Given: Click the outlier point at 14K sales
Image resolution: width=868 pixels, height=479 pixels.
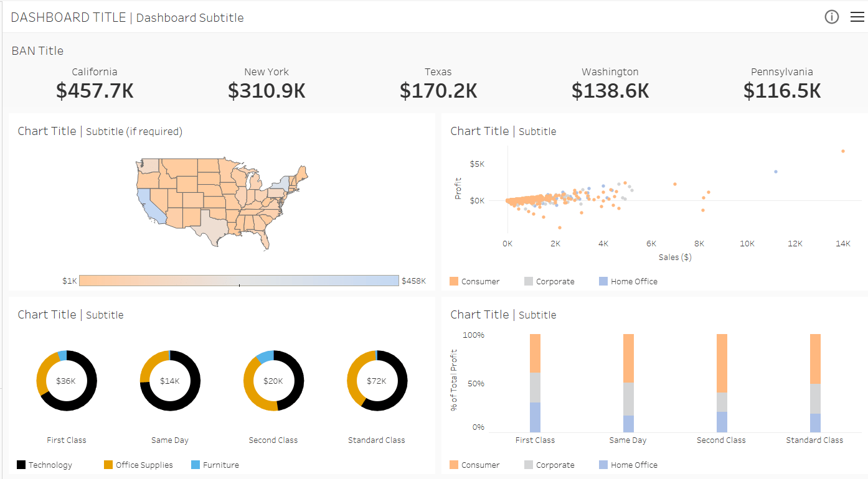Looking at the screenshot, I should (x=843, y=151).
